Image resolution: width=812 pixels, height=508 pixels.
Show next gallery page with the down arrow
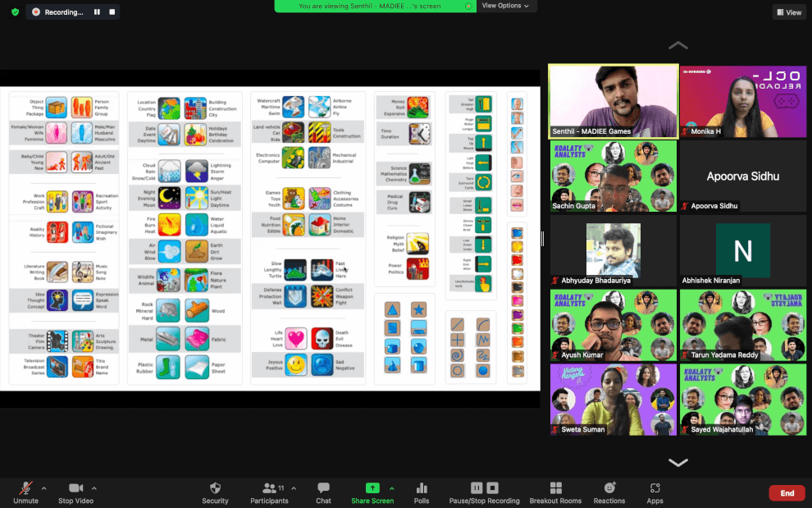677,463
